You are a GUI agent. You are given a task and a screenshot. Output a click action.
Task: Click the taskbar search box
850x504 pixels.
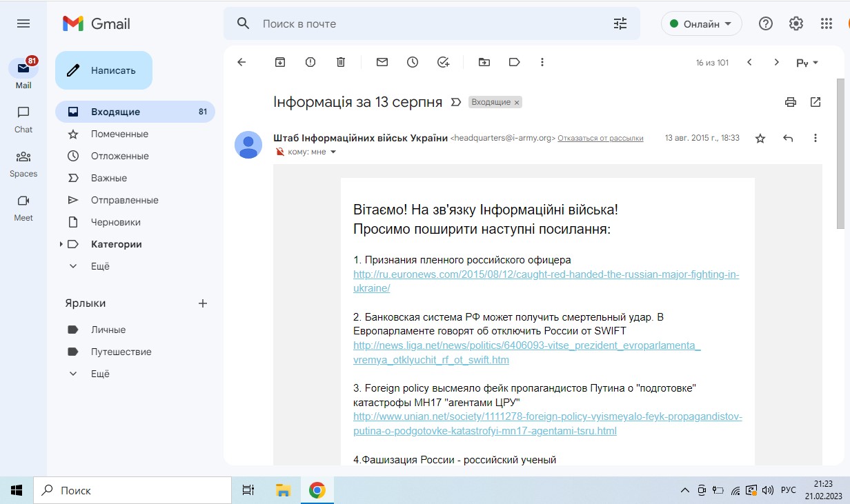tap(132, 490)
